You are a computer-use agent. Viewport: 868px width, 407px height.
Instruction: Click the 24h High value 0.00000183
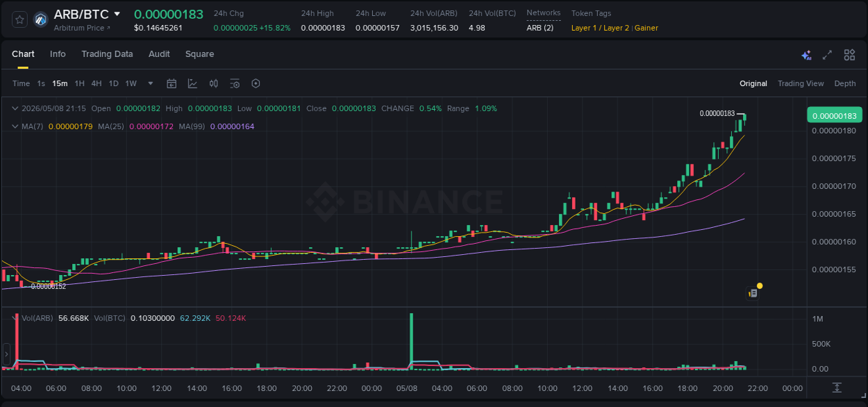click(x=323, y=28)
